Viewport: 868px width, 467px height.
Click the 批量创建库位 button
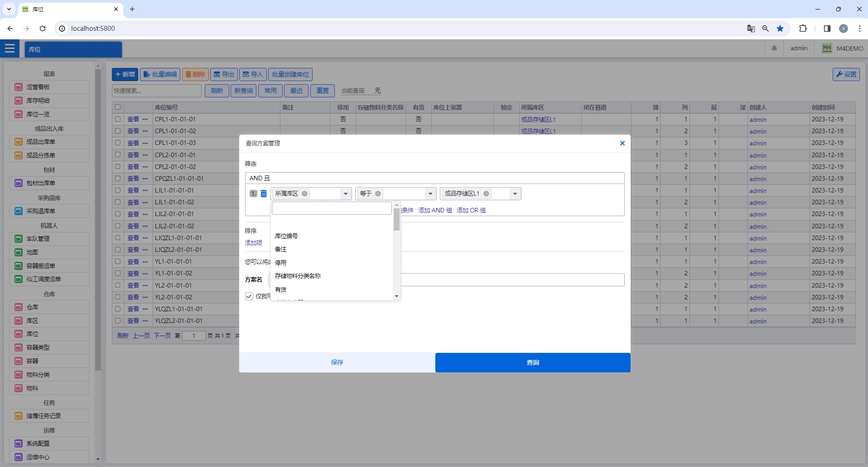click(x=290, y=74)
